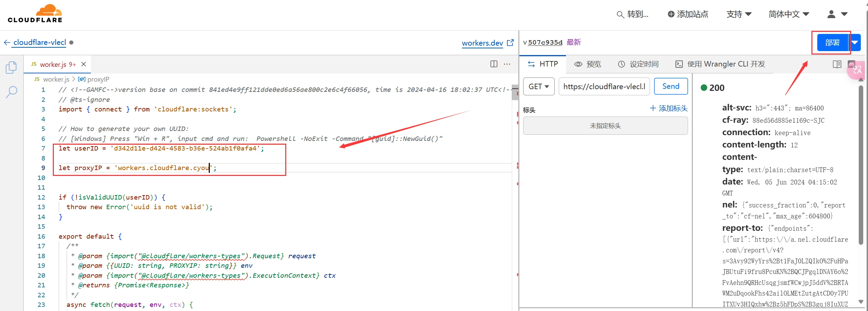Click the Cloudflare logo
Screen dimensions: 868x311
[35, 14]
